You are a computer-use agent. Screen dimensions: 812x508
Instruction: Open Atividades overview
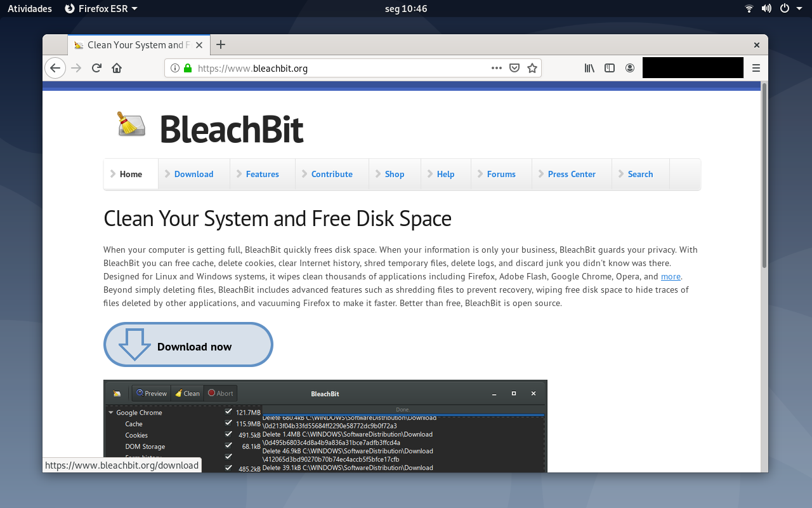(x=30, y=8)
